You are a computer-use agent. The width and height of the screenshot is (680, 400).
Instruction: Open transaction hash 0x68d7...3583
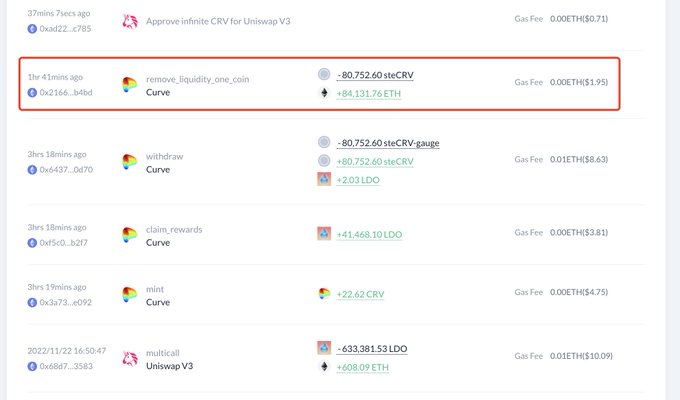click(66, 366)
